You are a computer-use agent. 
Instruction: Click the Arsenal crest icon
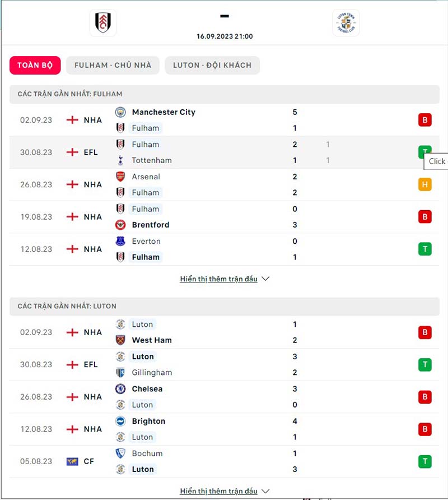click(x=119, y=177)
